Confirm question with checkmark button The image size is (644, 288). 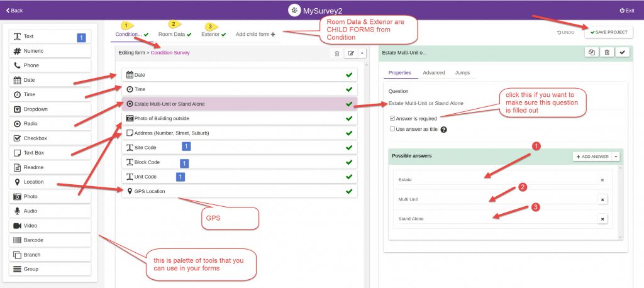click(623, 53)
